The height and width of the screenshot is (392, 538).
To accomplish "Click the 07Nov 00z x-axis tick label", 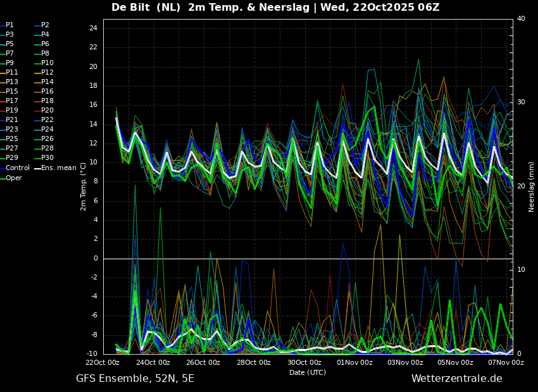I will [506, 363].
